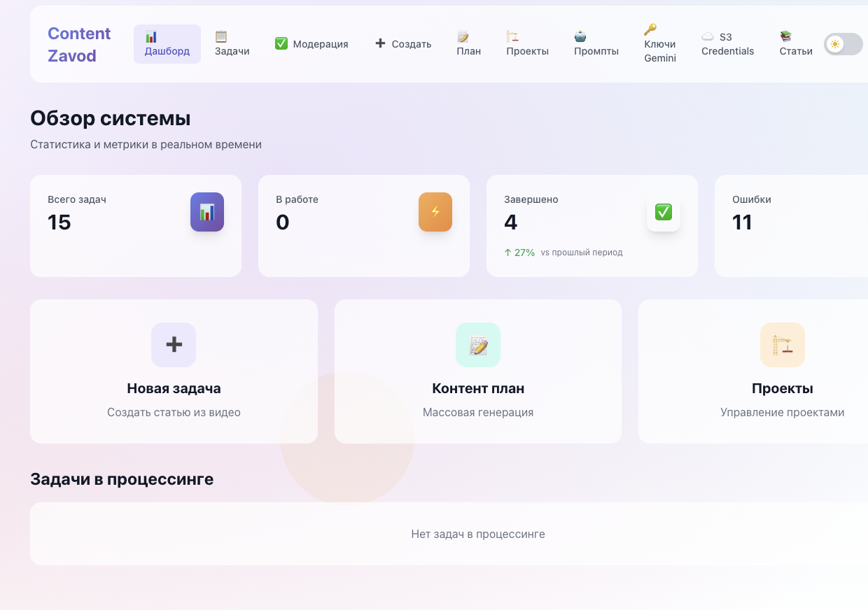Click the Задачи в процессинге heading
This screenshot has height=610, width=868.
point(122,479)
